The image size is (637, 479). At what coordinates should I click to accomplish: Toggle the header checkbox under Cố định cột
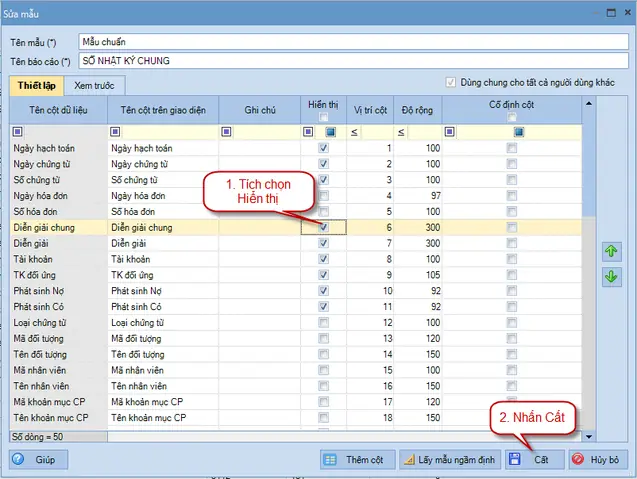coord(512,117)
